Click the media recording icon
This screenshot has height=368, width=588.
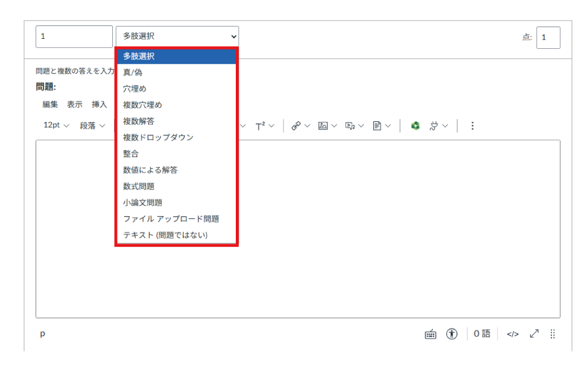tap(349, 125)
